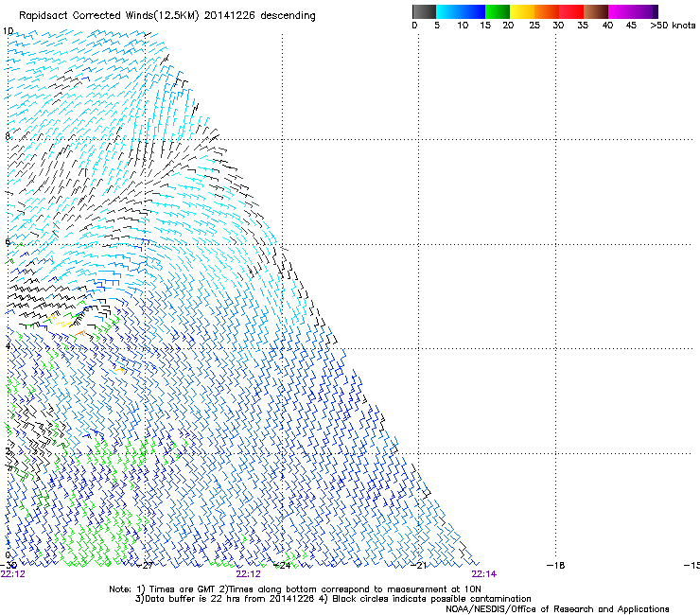
Task: Click the orange wind barb near latitude 4.3
Action: (80, 333)
